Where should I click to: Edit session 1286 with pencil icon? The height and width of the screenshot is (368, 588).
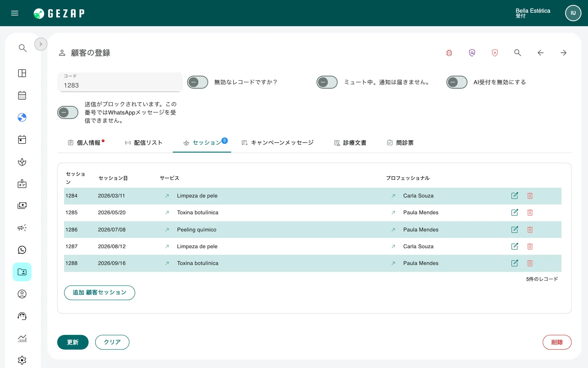coord(515,230)
